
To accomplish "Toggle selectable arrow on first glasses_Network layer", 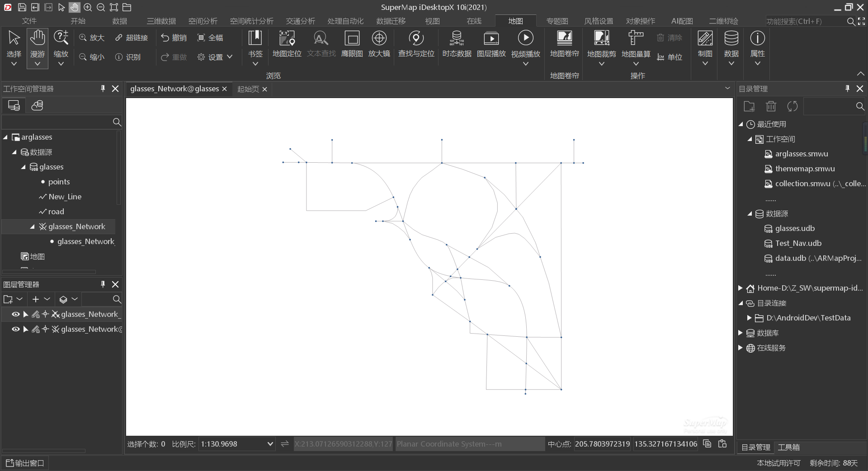I will 26,314.
